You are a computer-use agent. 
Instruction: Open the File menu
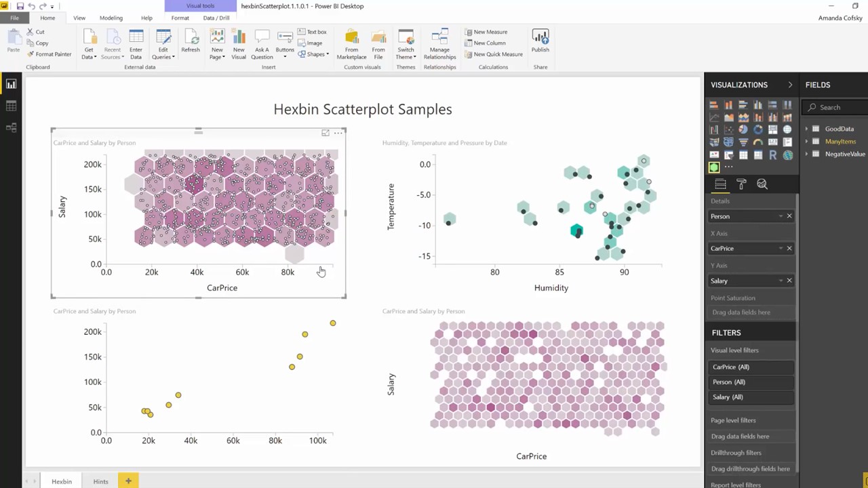(14, 18)
